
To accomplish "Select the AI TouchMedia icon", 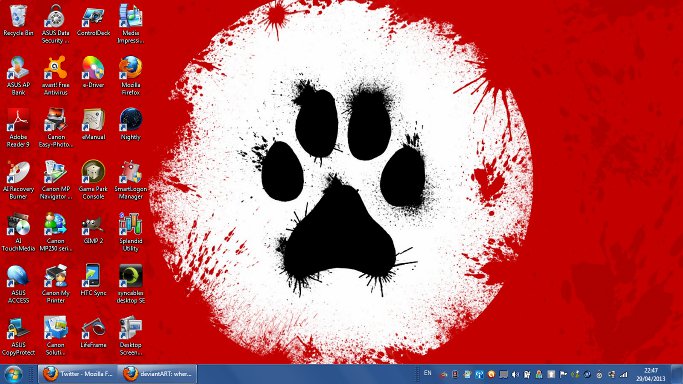I will click(18, 232).
